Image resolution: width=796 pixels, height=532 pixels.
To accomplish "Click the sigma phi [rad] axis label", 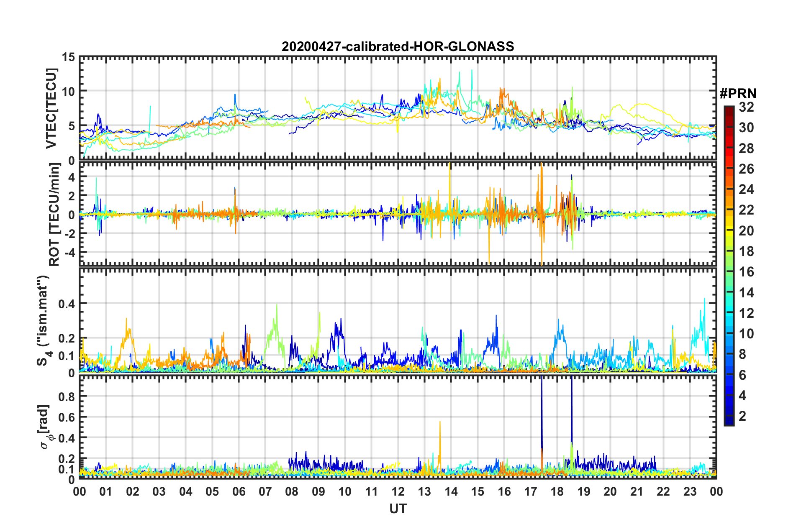I will coord(45,427).
